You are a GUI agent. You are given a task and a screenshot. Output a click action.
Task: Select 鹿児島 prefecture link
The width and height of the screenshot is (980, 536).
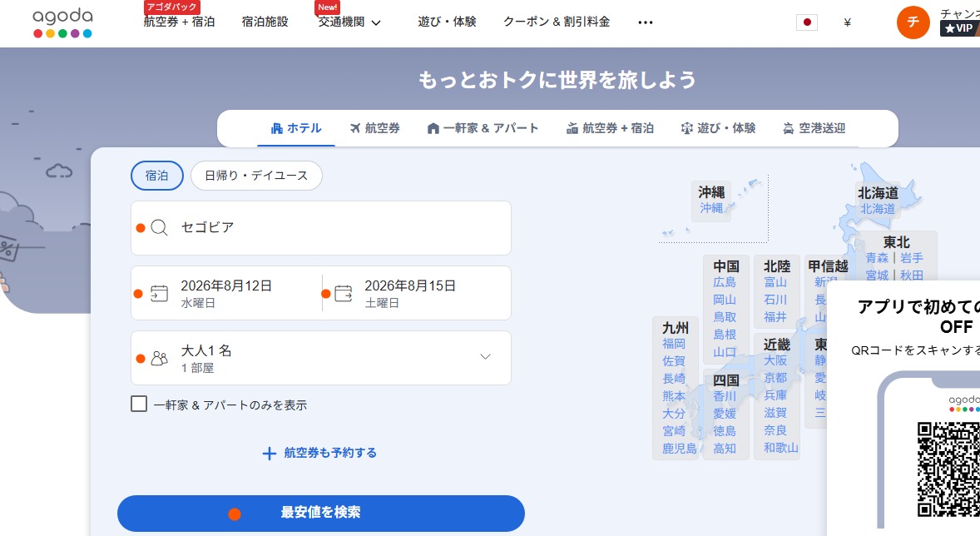pos(680,449)
